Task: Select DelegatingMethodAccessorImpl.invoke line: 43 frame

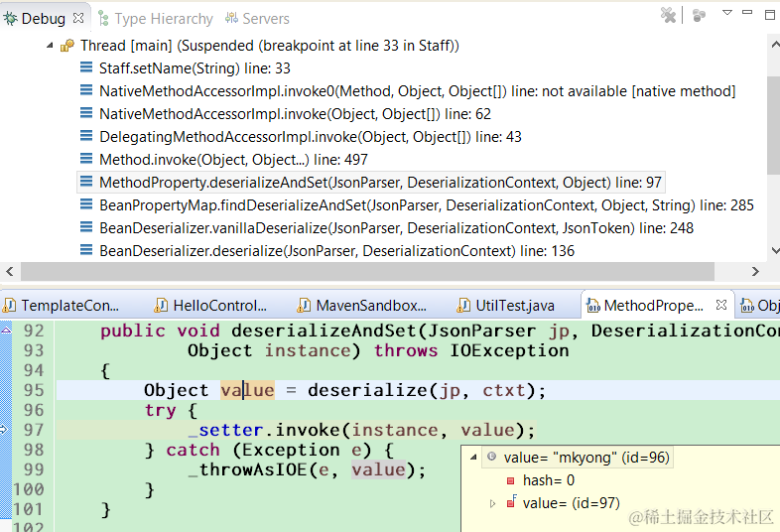Action: pos(311,137)
